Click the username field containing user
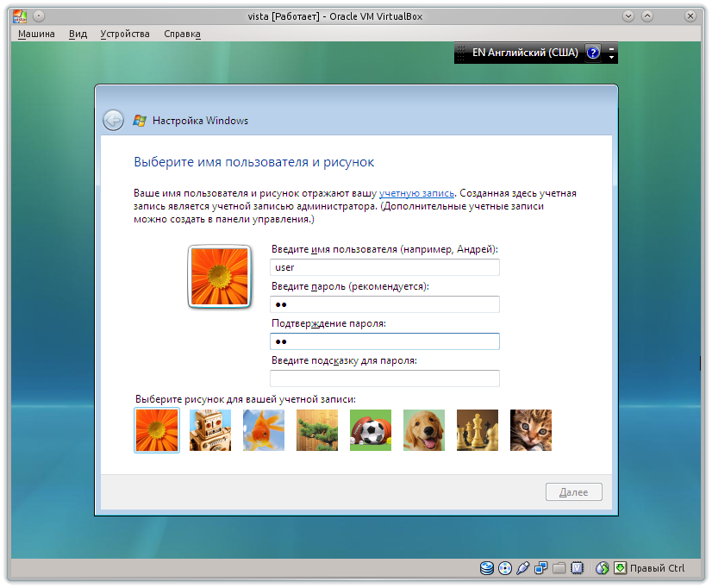Image resolution: width=712 pixels, height=588 pixels. tap(384, 267)
